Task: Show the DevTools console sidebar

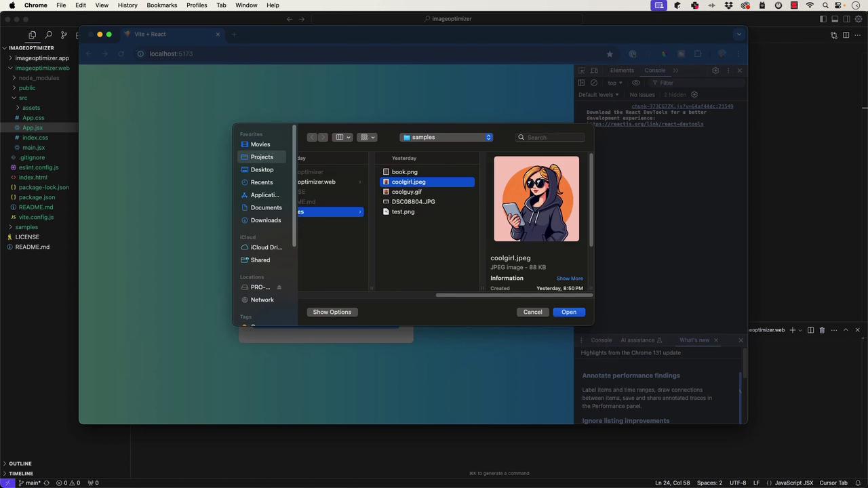Action: (581, 83)
